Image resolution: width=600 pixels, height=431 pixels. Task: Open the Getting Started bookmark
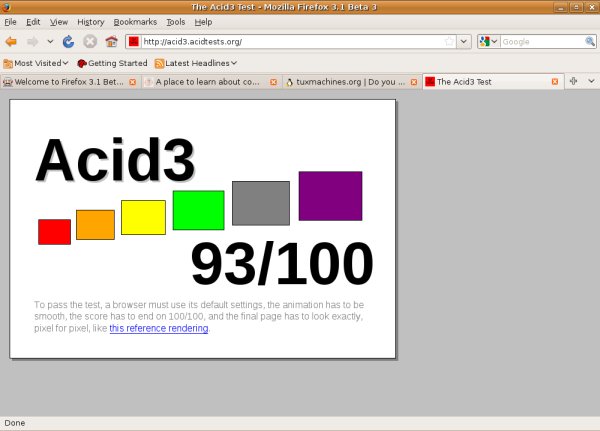pyautogui.click(x=112, y=63)
